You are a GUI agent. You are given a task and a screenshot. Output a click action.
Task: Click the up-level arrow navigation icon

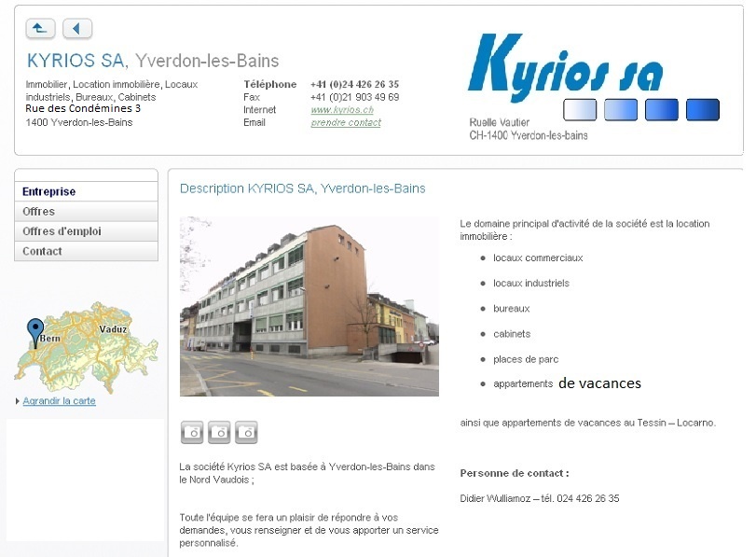click(x=40, y=29)
